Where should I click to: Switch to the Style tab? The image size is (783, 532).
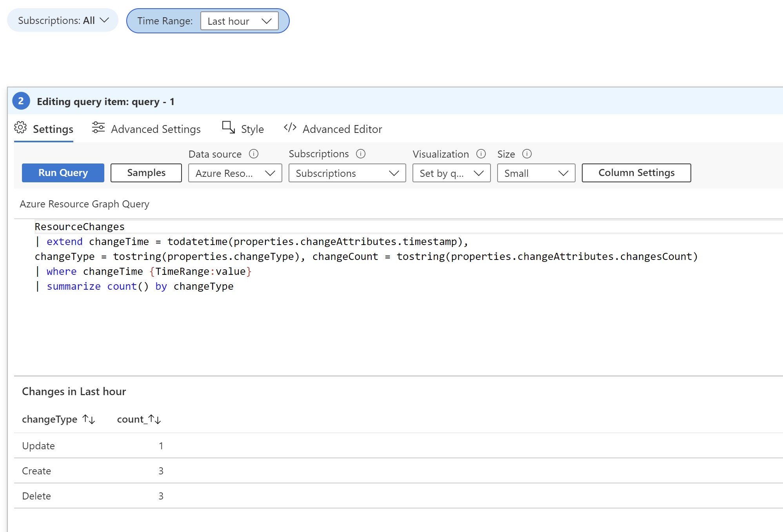tap(252, 129)
